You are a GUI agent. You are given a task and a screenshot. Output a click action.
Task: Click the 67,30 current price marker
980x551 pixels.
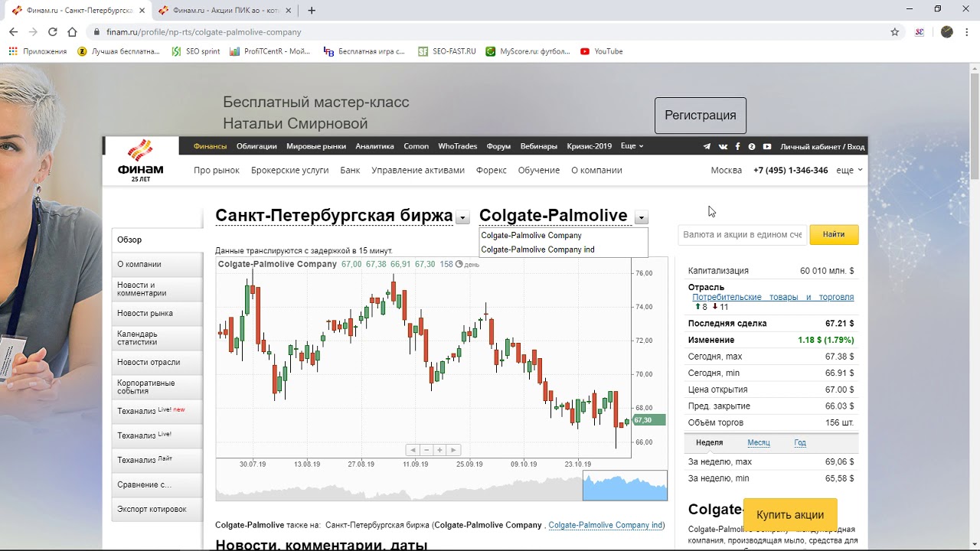click(648, 420)
